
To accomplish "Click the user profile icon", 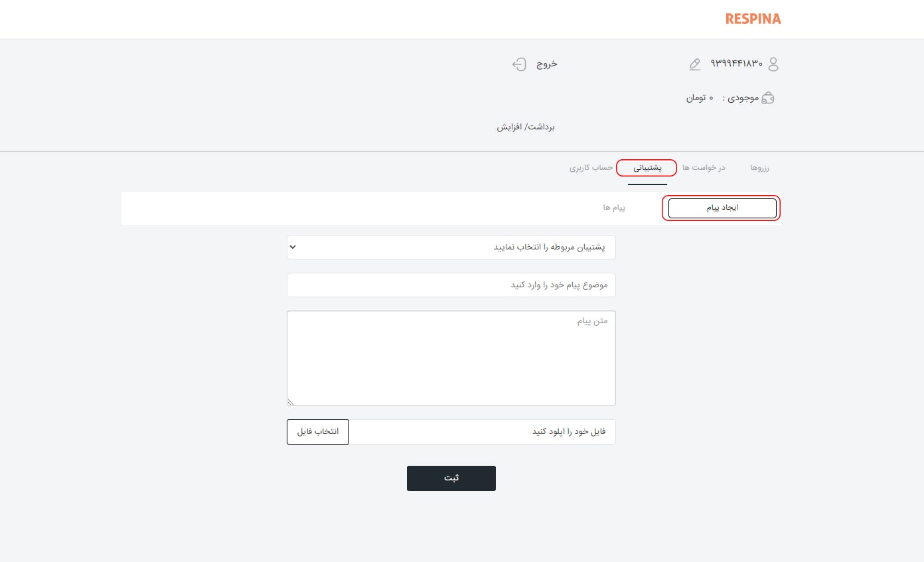I will [x=773, y=64].
